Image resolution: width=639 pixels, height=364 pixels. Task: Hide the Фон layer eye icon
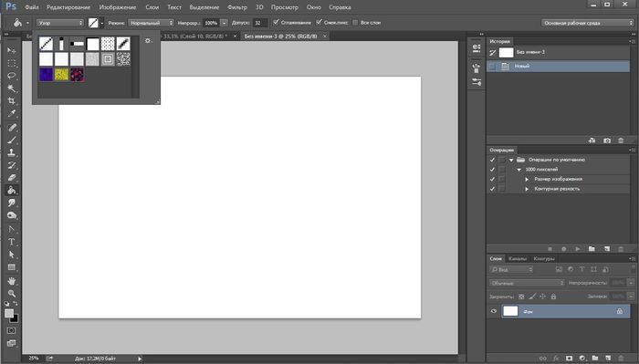point(494,311)
